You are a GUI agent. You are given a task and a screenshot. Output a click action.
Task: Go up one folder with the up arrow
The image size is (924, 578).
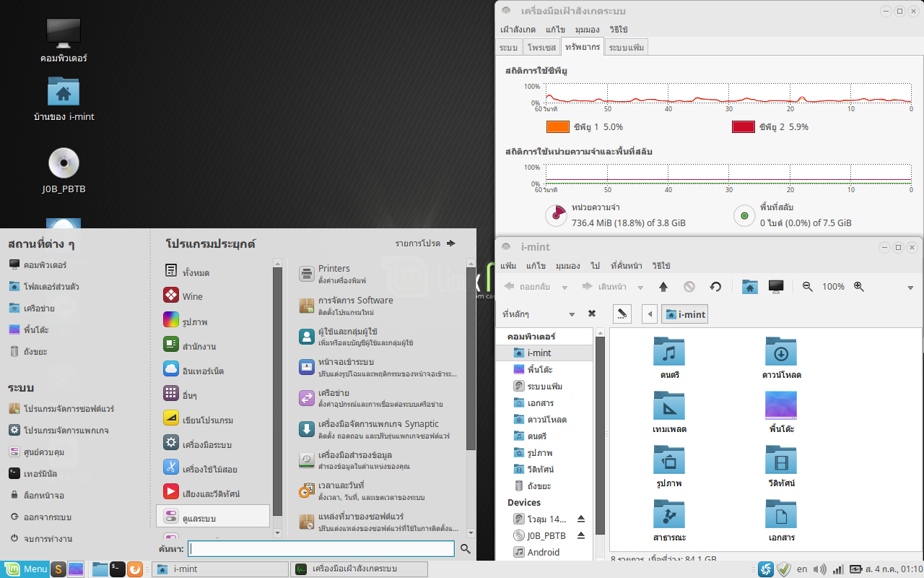pos(663,287)
